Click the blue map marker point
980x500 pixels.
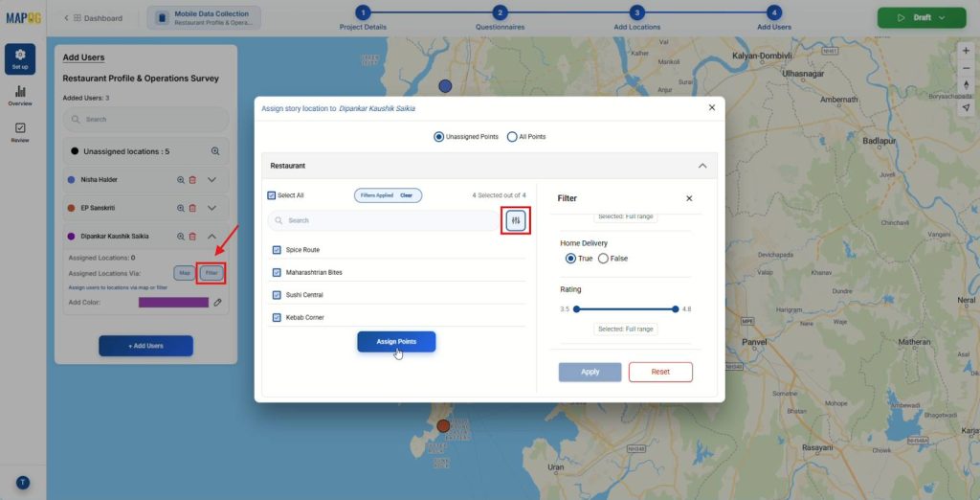[445, 86]
